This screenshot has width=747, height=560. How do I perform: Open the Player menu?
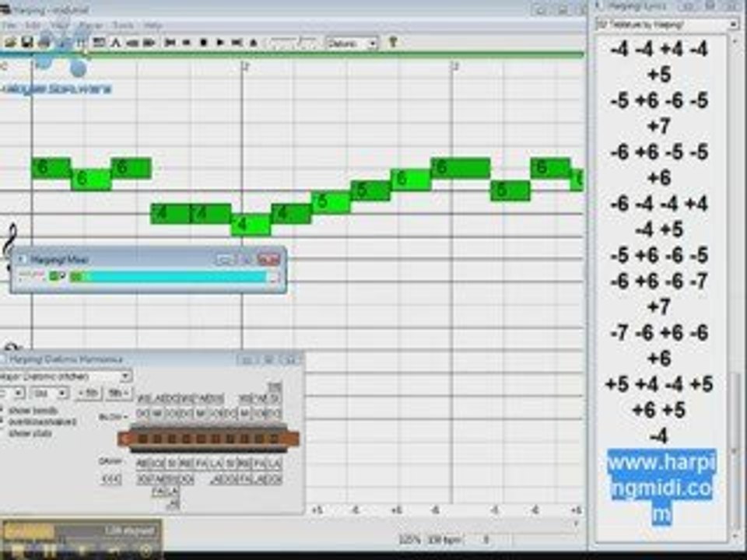coord(91,25)
